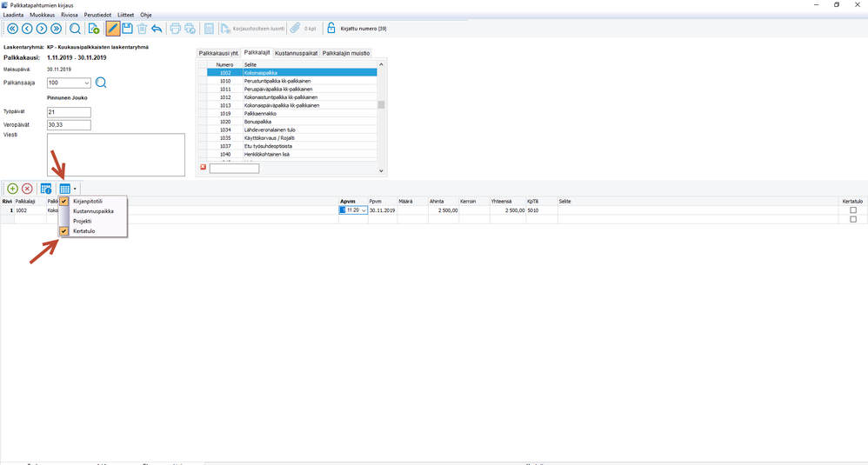
Task: Toggle Projekti column option
Action: tap(93, 221)
